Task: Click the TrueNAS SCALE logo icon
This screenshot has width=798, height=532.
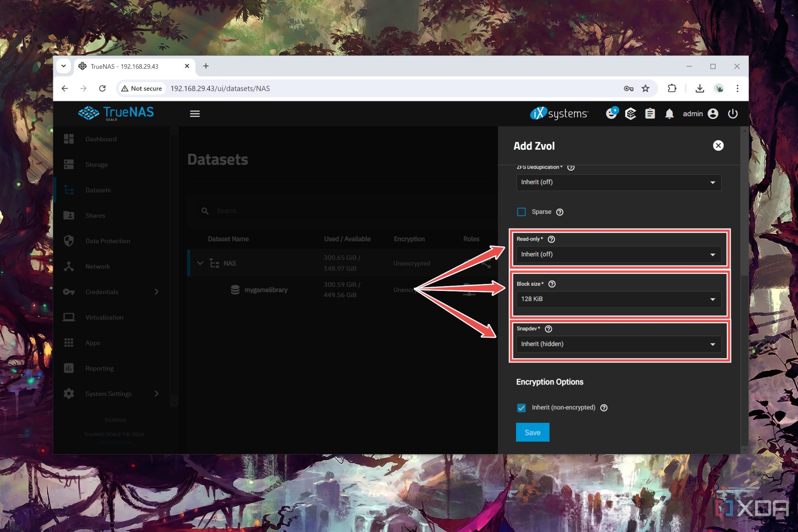Action: [x=89, y=113]
